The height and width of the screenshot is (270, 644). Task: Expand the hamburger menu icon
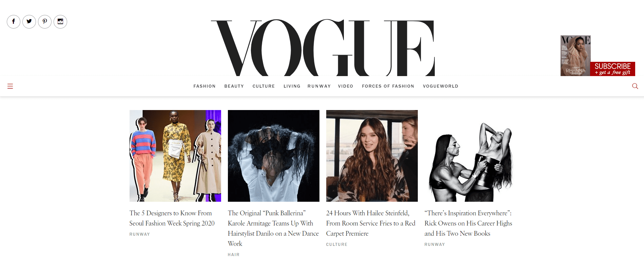coord(10,86)
